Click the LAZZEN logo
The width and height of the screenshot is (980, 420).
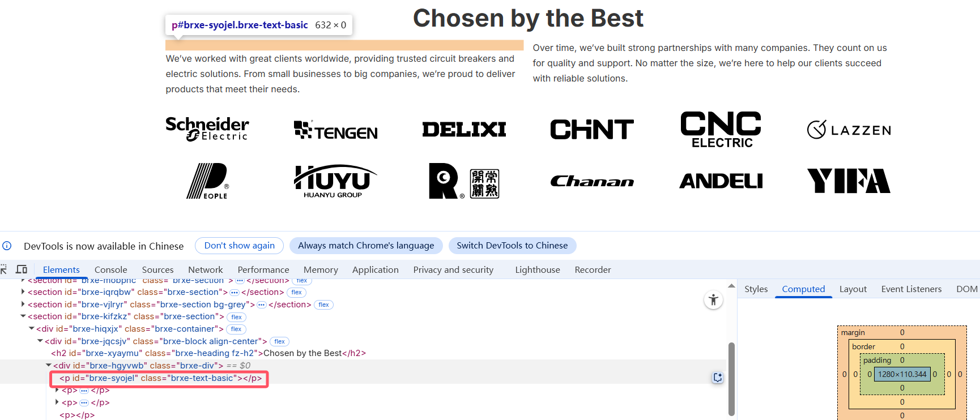click(849, 130)
